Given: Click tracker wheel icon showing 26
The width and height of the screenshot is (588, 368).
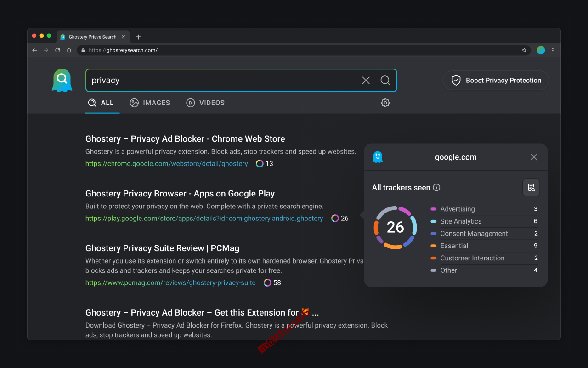Looking at the screenshot, I should click(x=335, y=218).
